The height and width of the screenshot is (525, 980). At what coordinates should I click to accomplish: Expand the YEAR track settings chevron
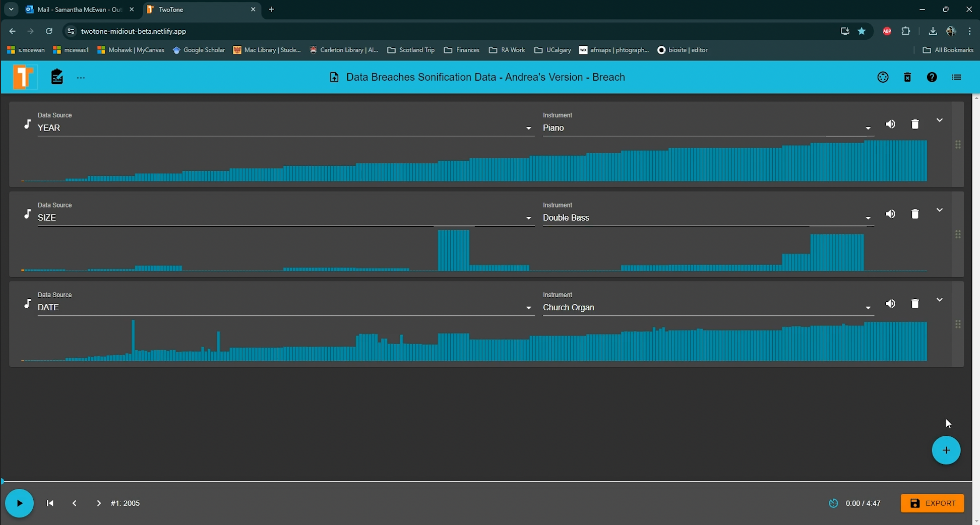point(940,120)
